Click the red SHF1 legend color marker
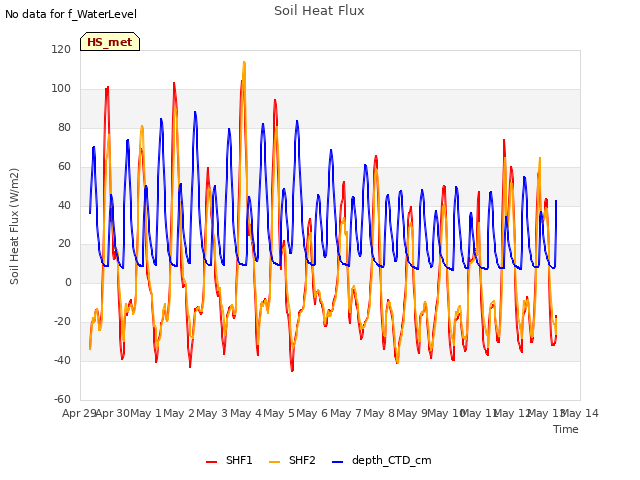 pyautogui.click(x=211, y=462)
